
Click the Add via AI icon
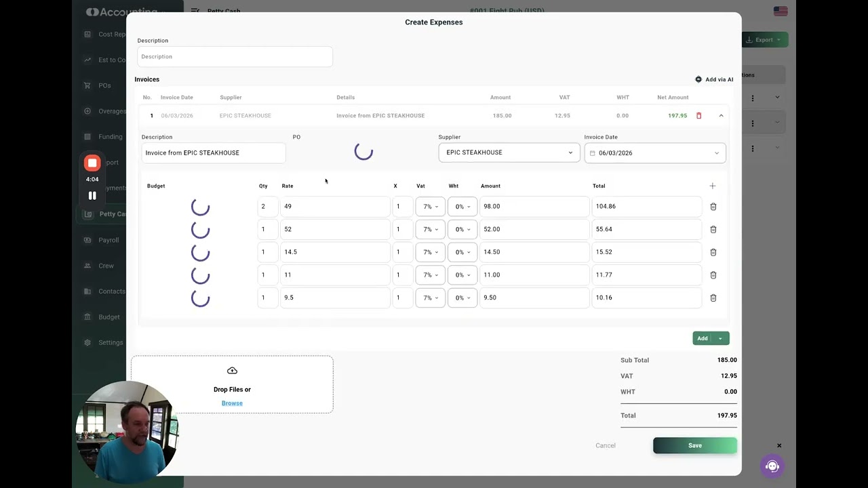pos(698,79)
